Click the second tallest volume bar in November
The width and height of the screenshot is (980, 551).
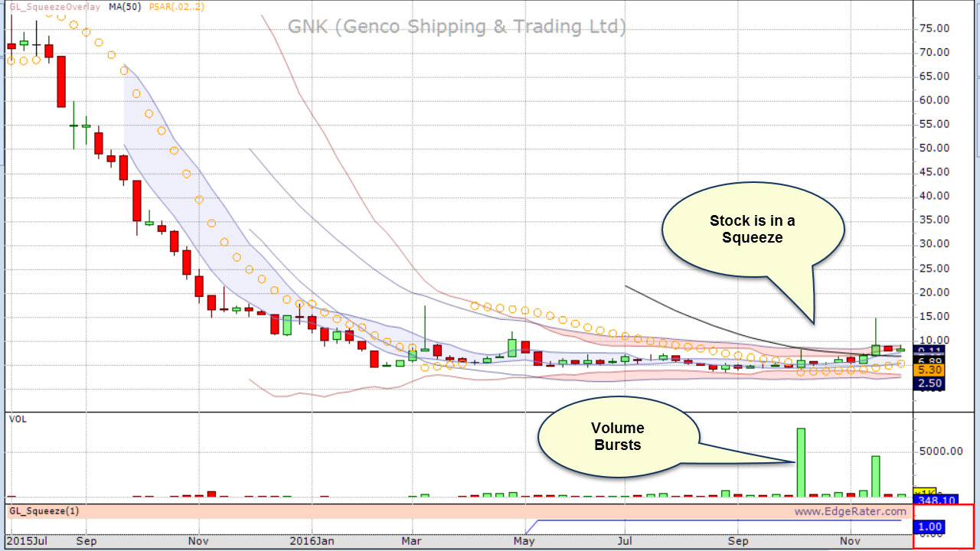876,476
